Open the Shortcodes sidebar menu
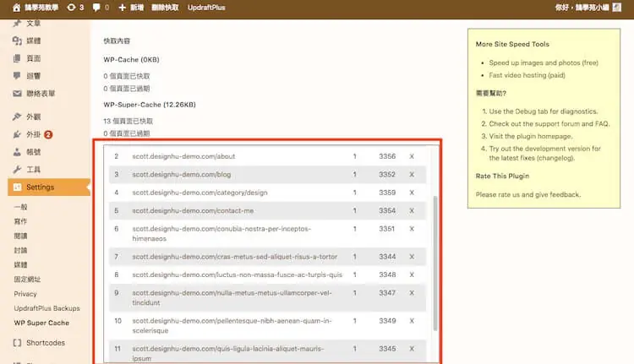The width and height of the screenshot is (634, 364). tap(46, 343)
